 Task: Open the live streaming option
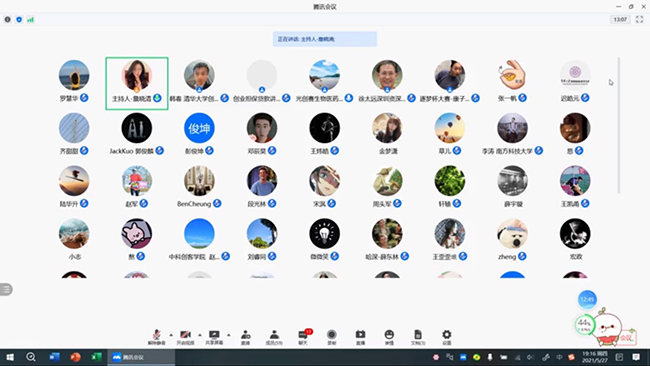[360, 337]
